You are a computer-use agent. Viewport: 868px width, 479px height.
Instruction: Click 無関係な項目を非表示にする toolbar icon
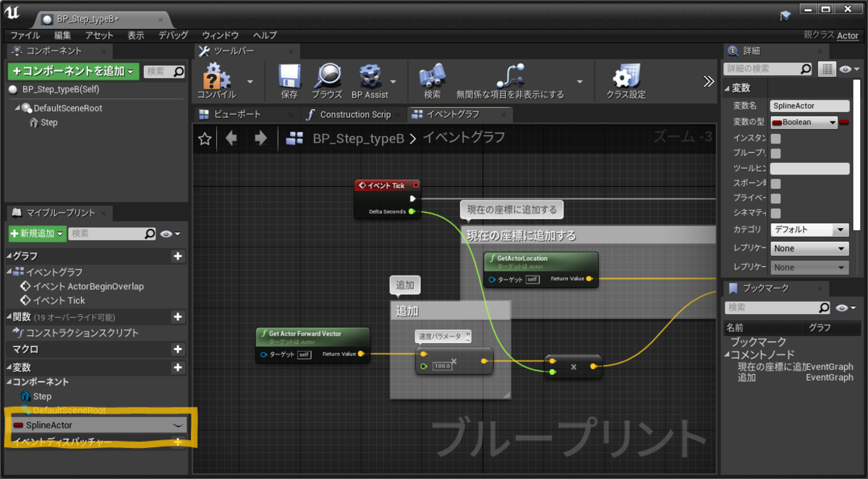(x=510, y=81)
